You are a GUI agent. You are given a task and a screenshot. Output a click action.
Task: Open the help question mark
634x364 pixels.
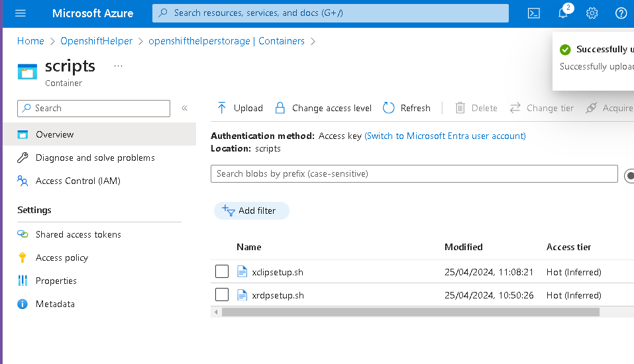[x=621, y=13]
